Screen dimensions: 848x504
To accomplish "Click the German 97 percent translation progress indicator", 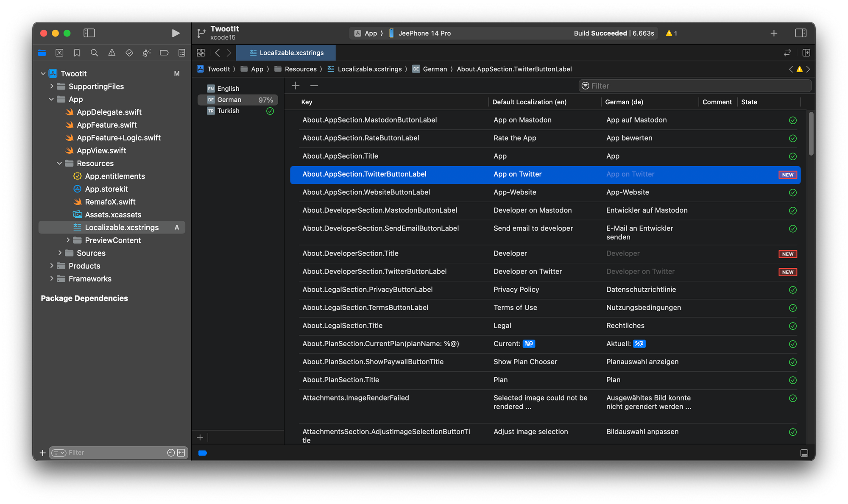I will (x=265, y=100).
